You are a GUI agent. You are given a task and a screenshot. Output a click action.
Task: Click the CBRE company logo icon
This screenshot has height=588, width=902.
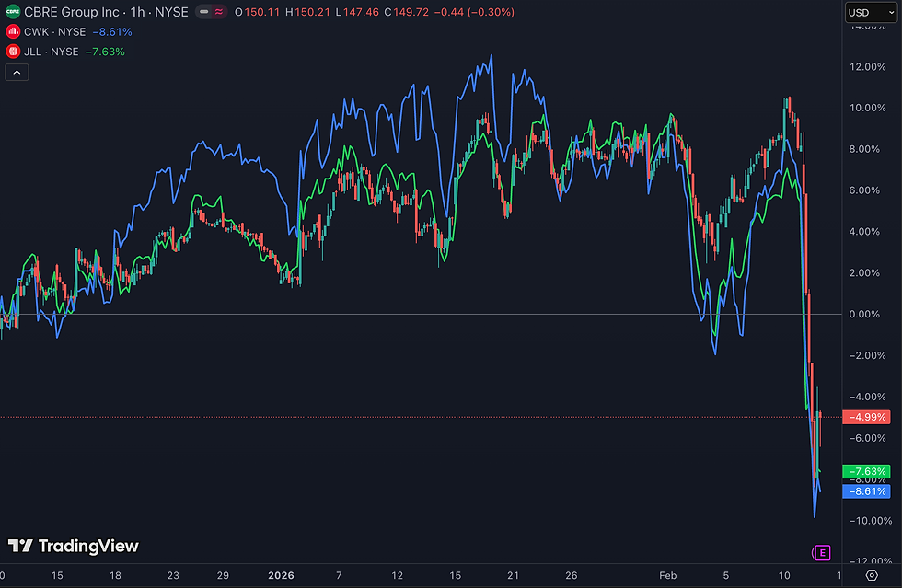(x=13, y=12)
